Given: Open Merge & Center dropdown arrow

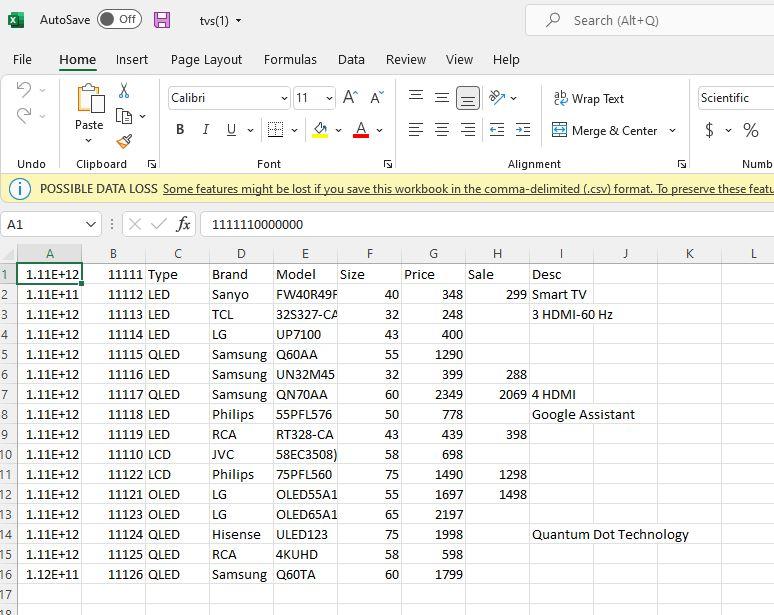Looking at the screenshot, I should click(x=672, y=131).
